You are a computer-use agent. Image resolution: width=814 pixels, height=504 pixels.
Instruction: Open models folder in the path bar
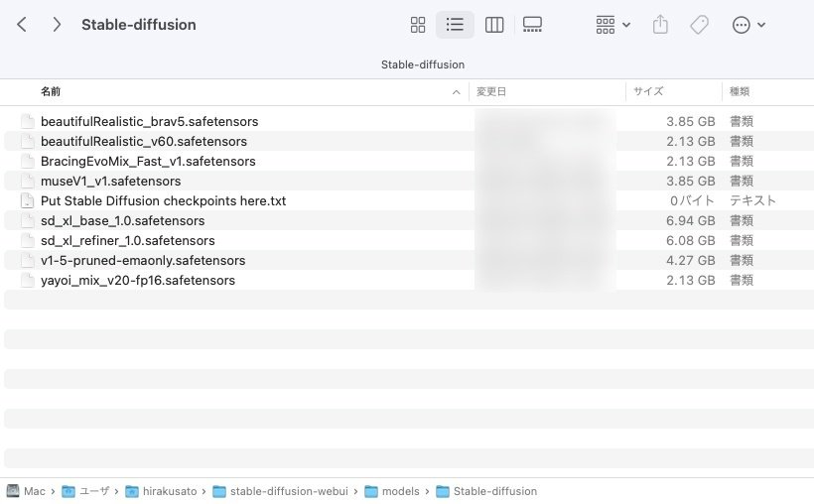coord(392,491)
